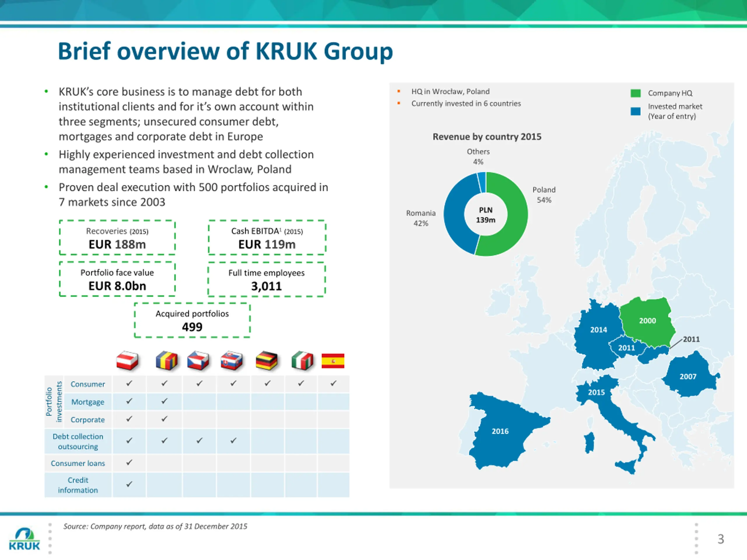Click the green Company HQ legend swatch
Viewport: 747px width, 560px height.
click(x=636, y=93)
